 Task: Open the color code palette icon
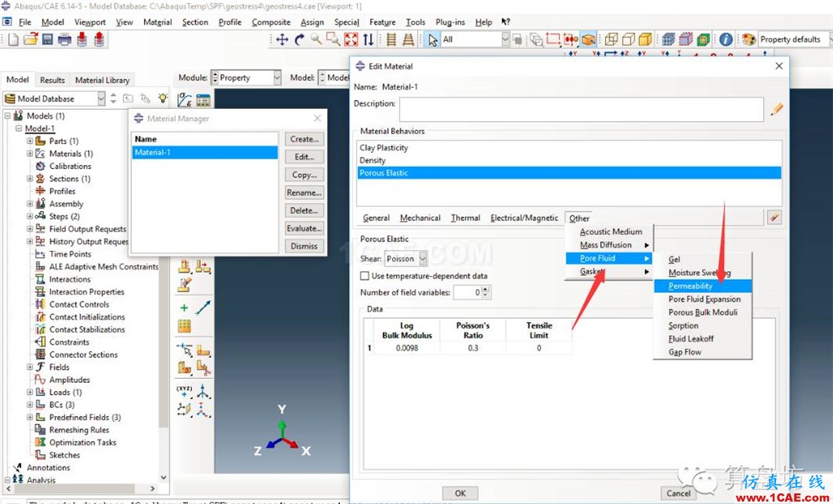pos(748,39)
